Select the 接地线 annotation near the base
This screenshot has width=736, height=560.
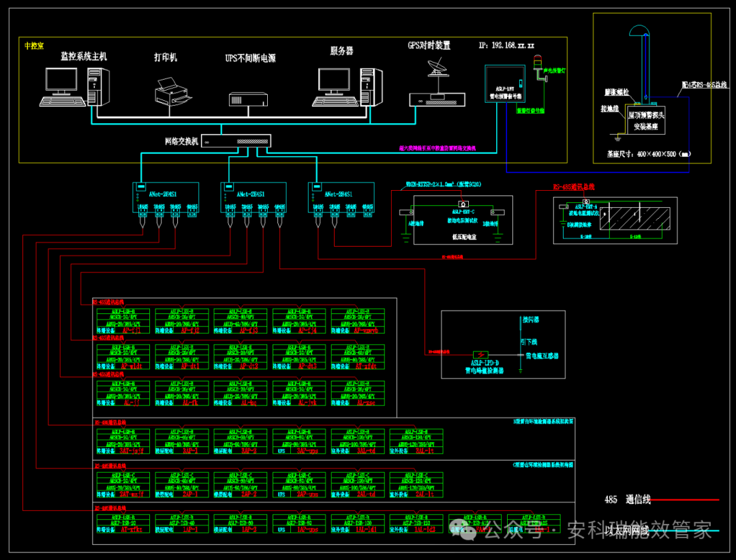click(610, 108)
